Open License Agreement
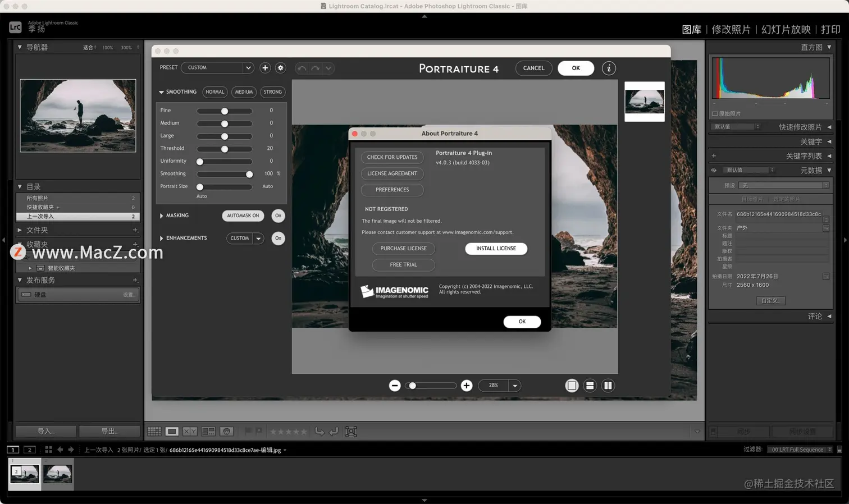This screenshot has height=504, width=849. tap(392, 173)
